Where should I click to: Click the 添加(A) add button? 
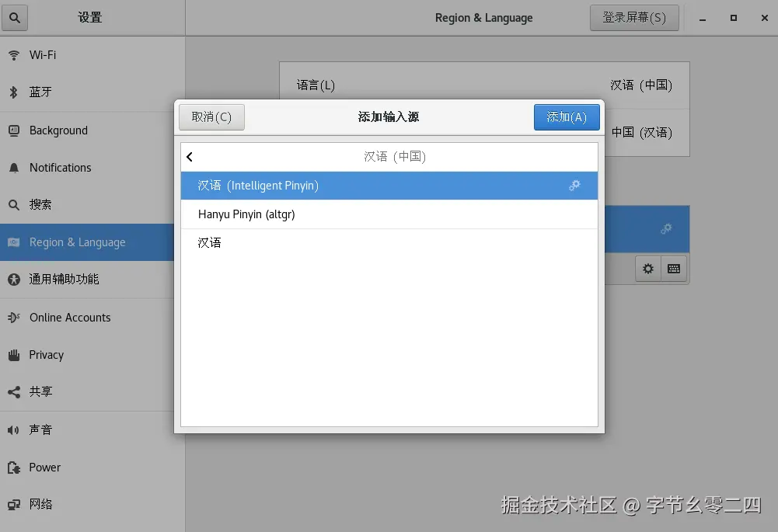click(567, 117)
